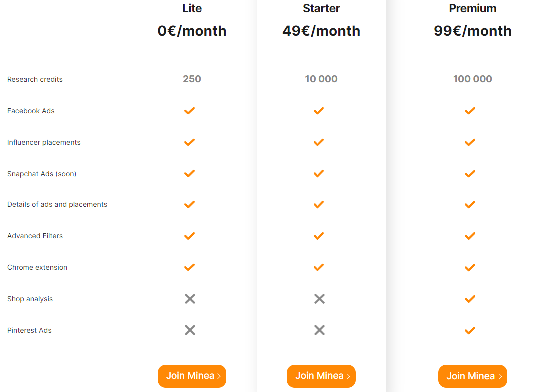
Task: Click the Join Minea button under Starter
Action: coord(321,376)
